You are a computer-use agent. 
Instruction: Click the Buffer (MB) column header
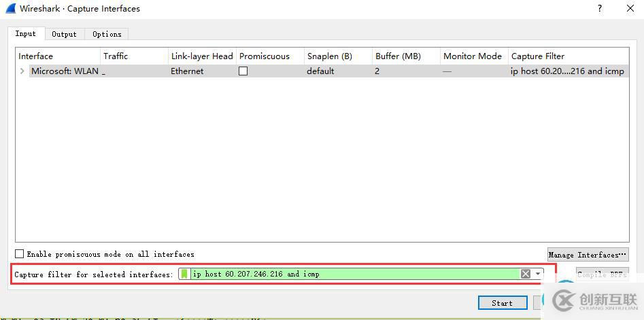coord(407,56)
